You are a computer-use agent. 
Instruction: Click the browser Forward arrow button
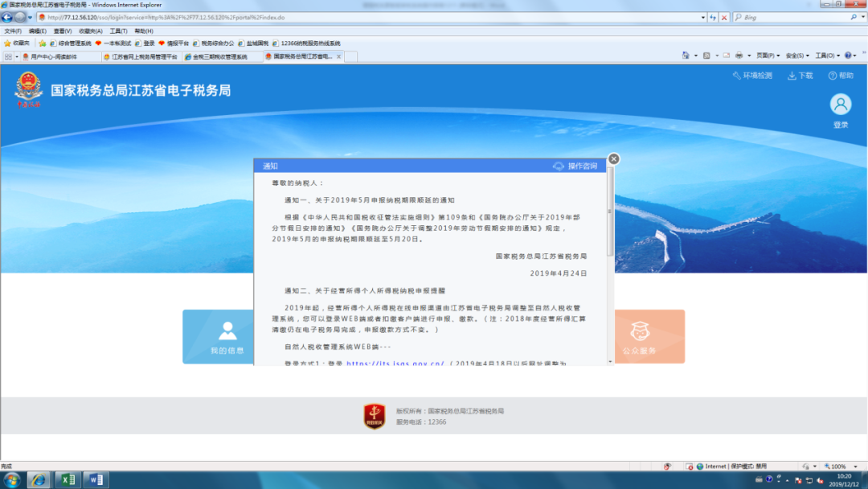(x=20, y=17)
